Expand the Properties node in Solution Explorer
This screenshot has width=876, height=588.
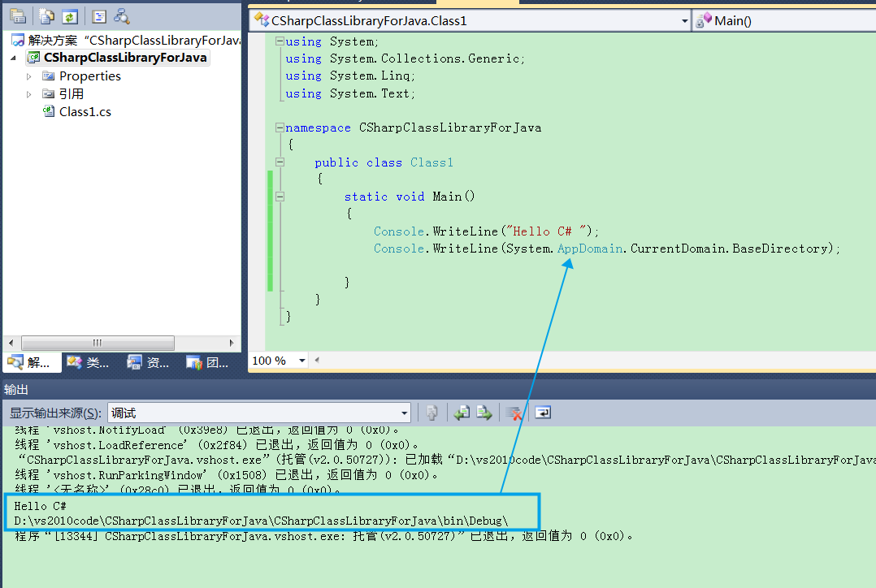tap(29, 76)
